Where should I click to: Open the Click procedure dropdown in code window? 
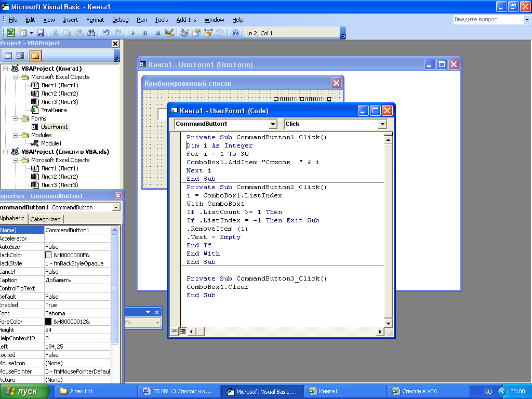pyautogui.click(x=382, y=124)
